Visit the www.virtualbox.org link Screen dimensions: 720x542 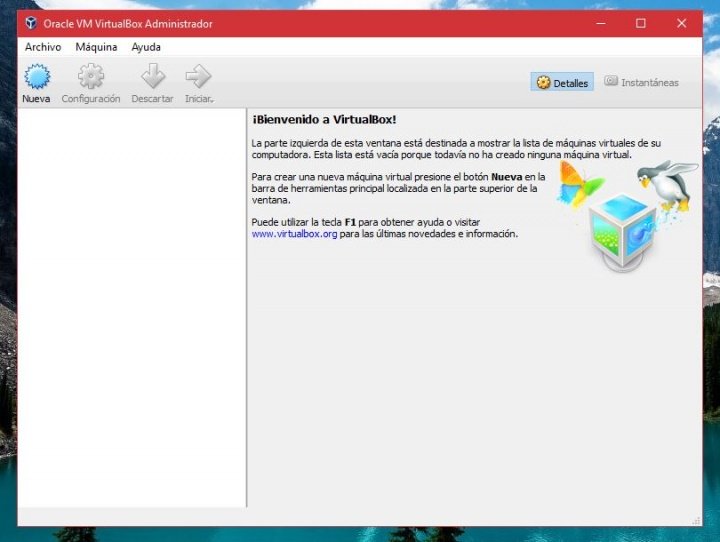[294, 234]
